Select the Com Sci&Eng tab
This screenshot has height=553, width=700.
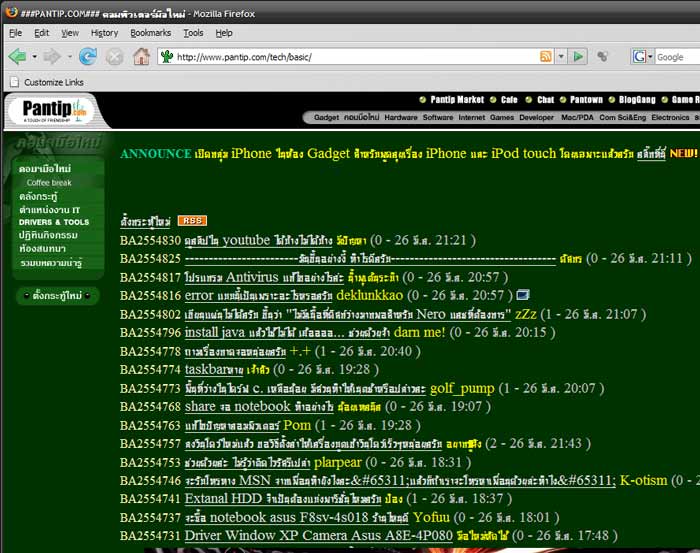click(622, 117)
